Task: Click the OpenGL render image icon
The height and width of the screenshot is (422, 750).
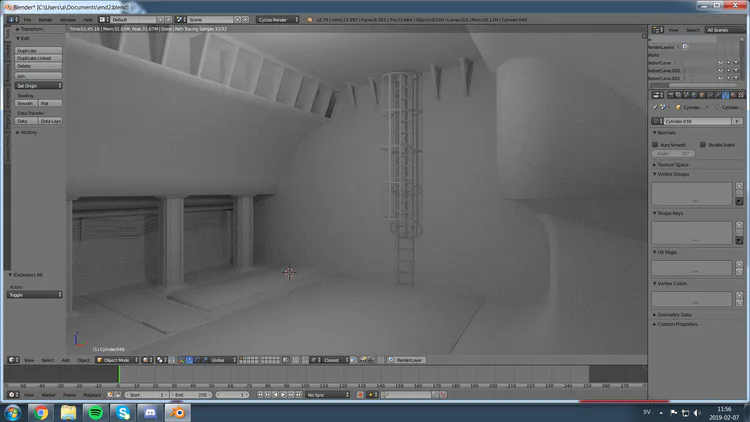Action: coord(363,360)
